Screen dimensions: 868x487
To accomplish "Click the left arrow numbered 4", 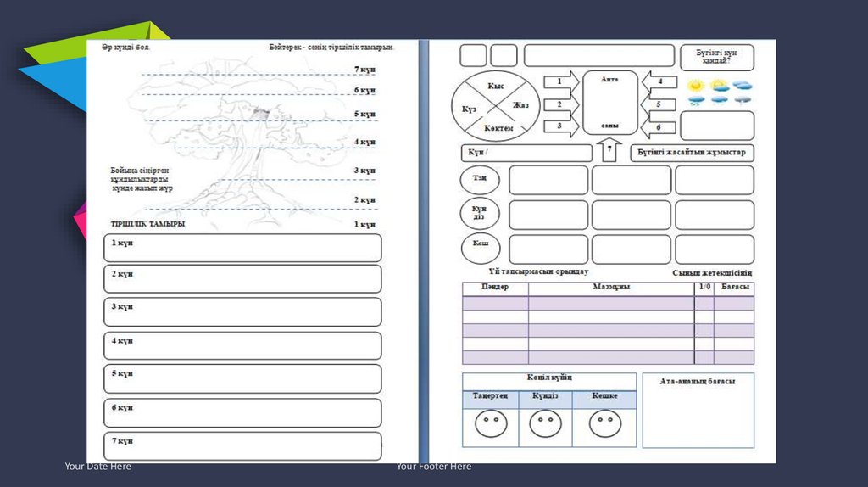I will [659, 82].
